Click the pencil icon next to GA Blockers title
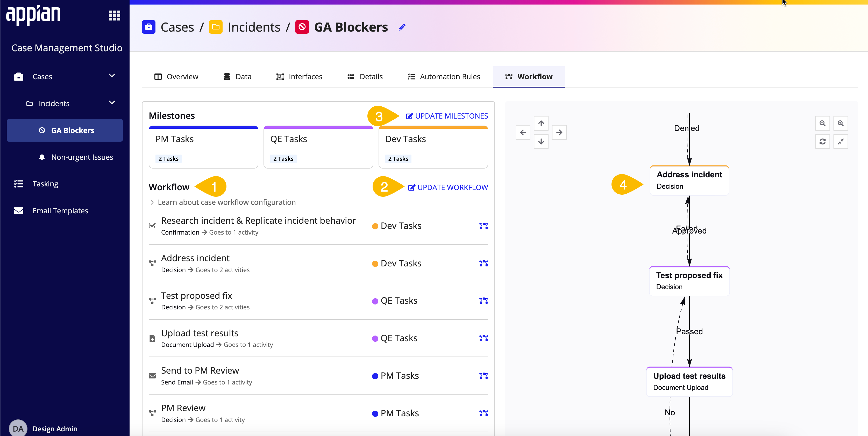The image size is (868, 436). [402, 27]
